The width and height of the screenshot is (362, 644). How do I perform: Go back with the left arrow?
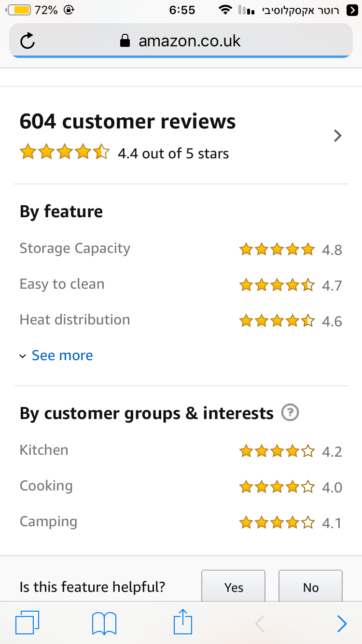tap(260, 624)
